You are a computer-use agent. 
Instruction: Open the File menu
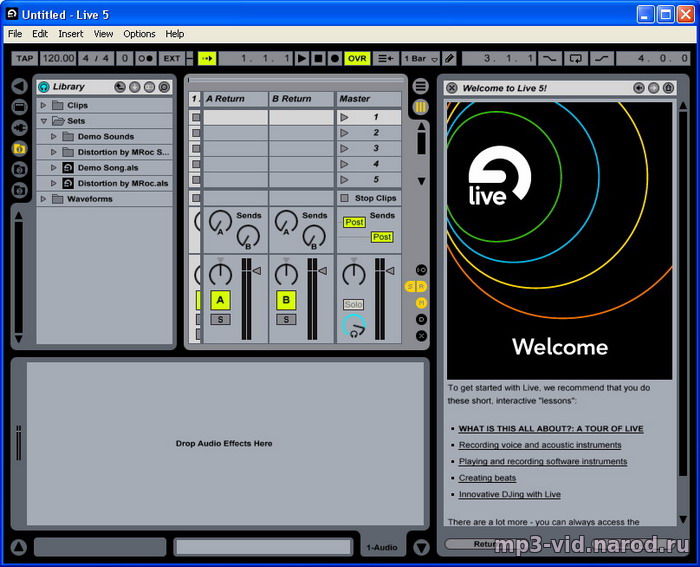pos(15,34)
